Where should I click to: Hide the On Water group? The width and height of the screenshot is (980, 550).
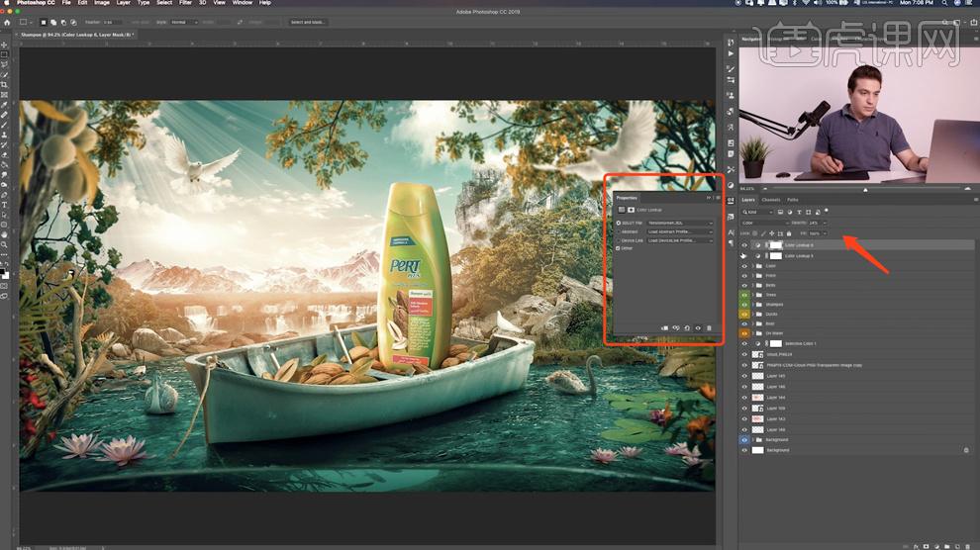tap(744, 333)
